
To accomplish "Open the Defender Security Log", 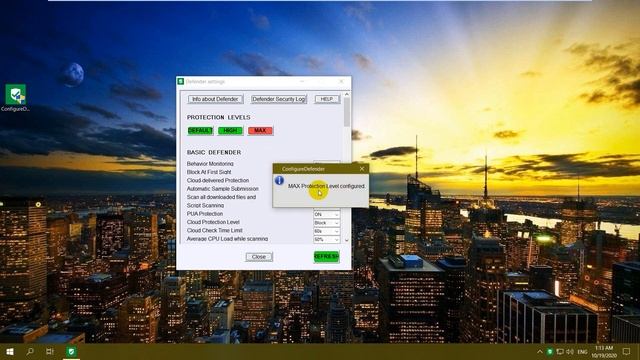I will [279, 99].
